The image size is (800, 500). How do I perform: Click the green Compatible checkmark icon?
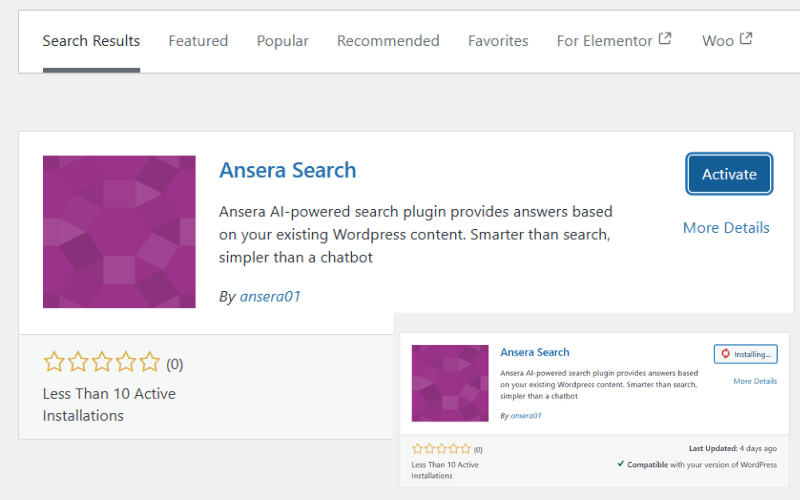pyautogui.click(x=620, y=464)
